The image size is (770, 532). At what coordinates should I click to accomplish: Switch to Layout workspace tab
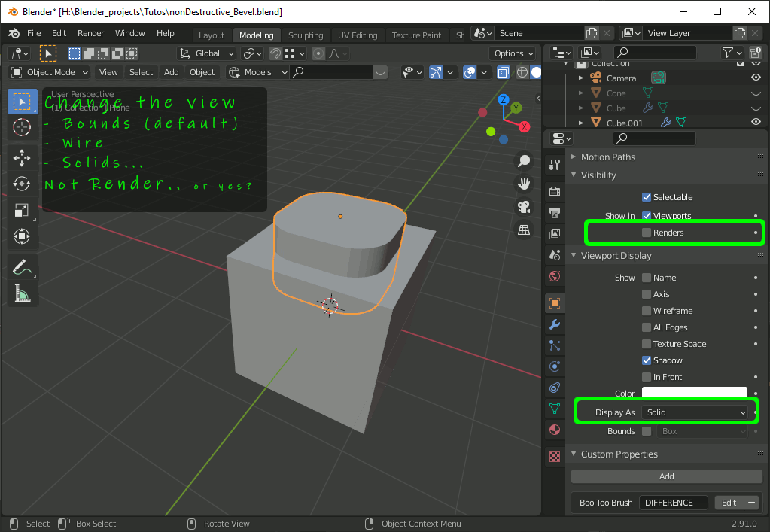coord(212,35)
